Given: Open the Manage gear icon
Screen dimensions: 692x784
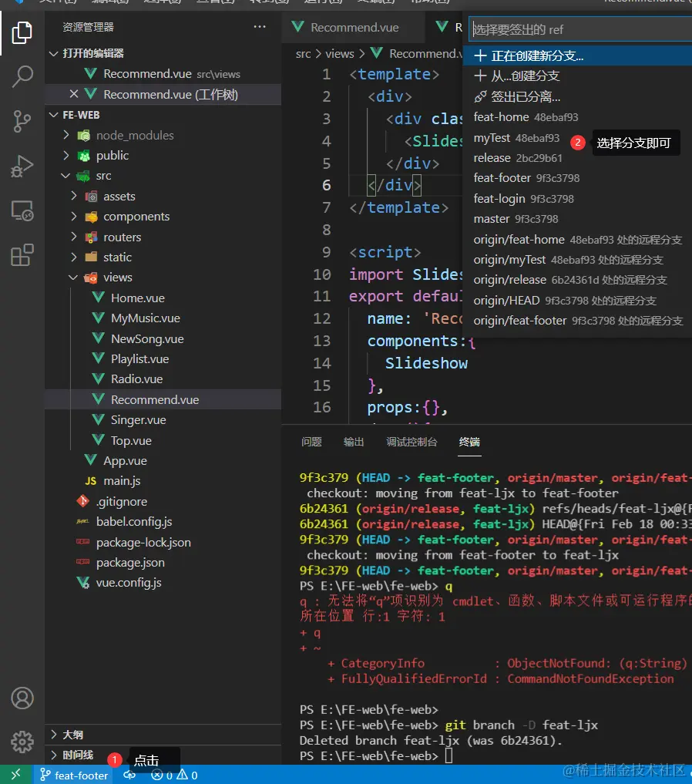Looking at the screenshot, I should (22, 742).
